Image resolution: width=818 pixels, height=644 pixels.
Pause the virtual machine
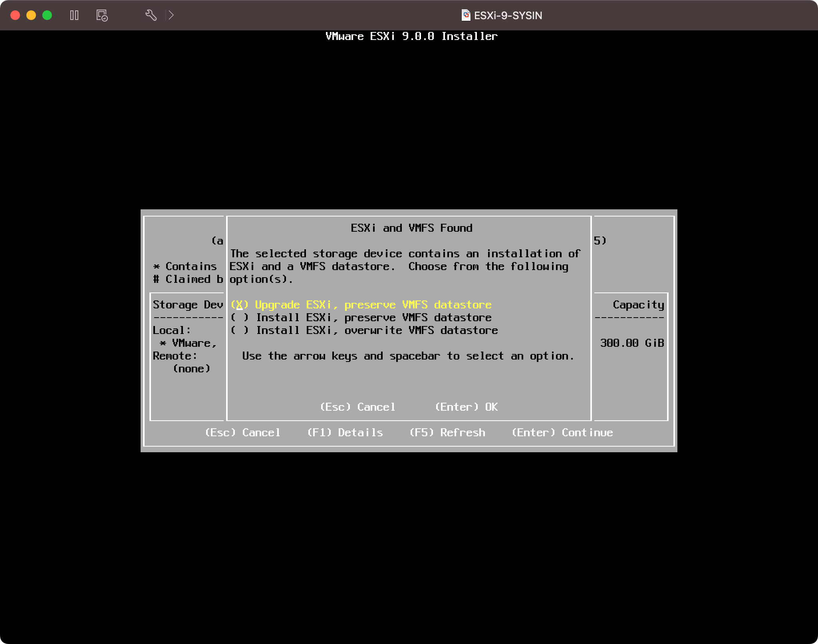74,15
